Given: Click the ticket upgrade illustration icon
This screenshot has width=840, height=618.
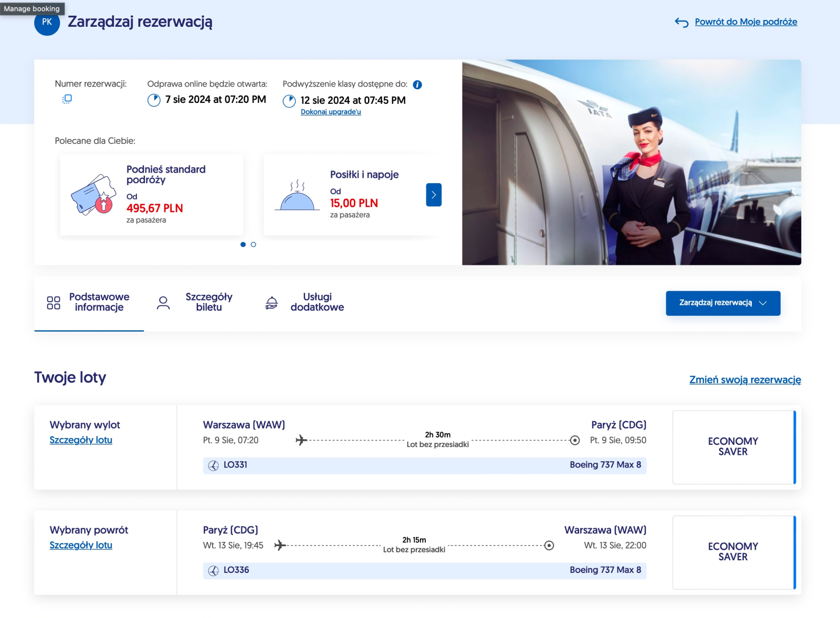Looking at the screenshot, I should [93, 195].
